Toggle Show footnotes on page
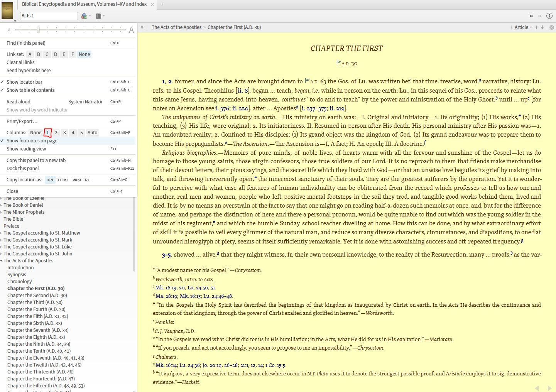The height and width of the screenshot is (392, 556). [x=32, y=140]
